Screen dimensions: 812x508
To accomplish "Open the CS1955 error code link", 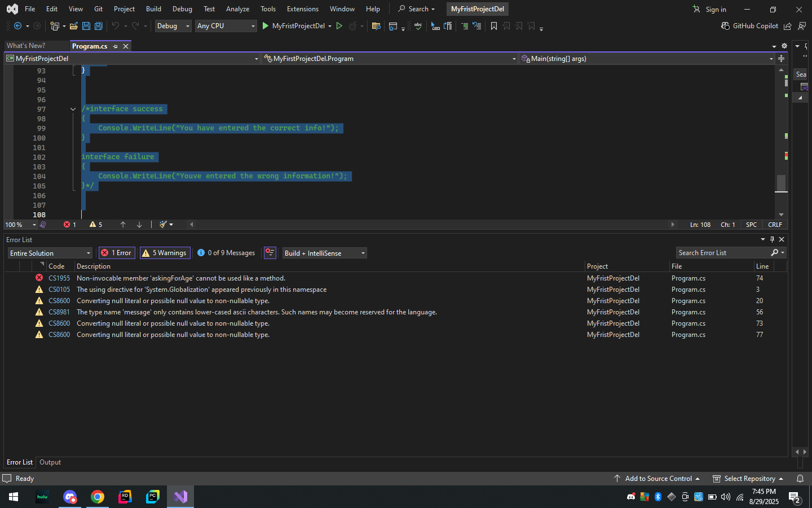I will pos(59,278).
